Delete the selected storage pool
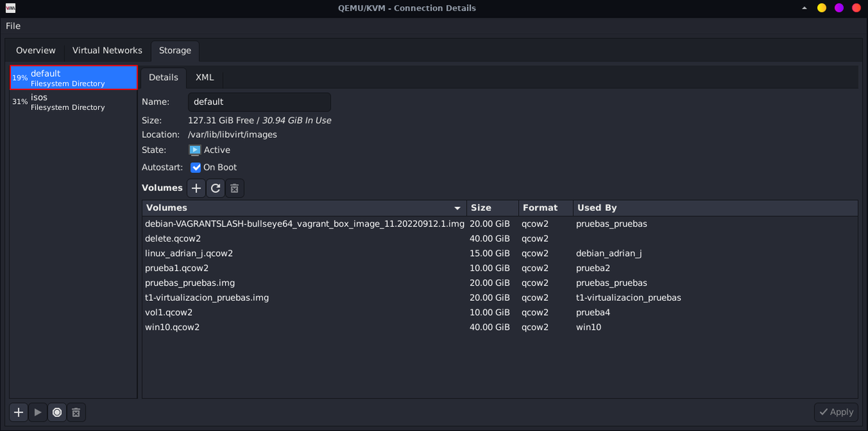This screenshot has height=431, width=868. click(x=76, y=412)
